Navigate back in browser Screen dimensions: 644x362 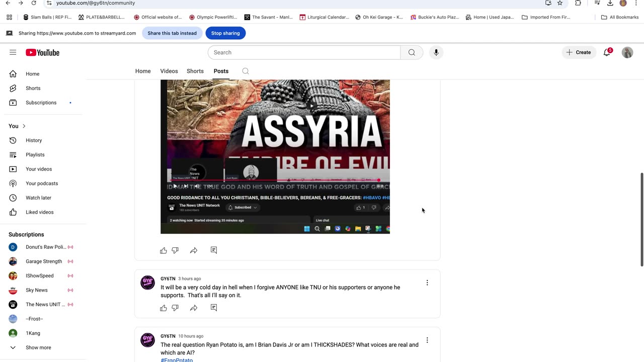point(8,3)
